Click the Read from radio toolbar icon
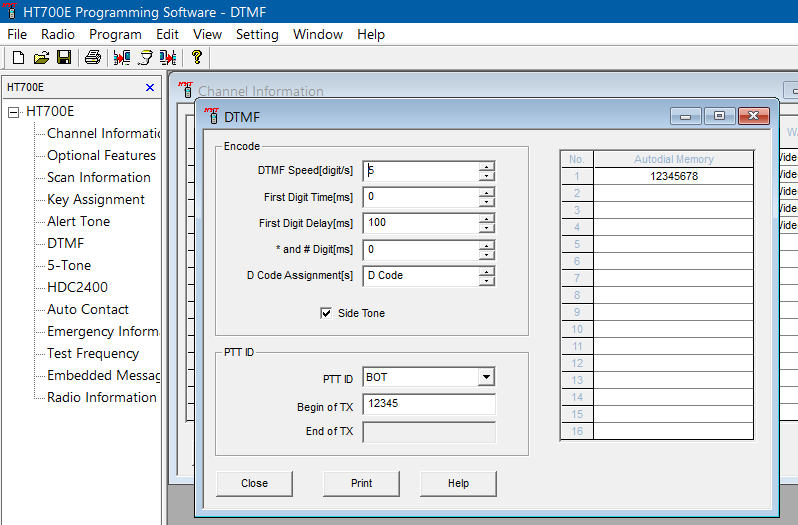798x525 pixels. (x=122, y=58)
